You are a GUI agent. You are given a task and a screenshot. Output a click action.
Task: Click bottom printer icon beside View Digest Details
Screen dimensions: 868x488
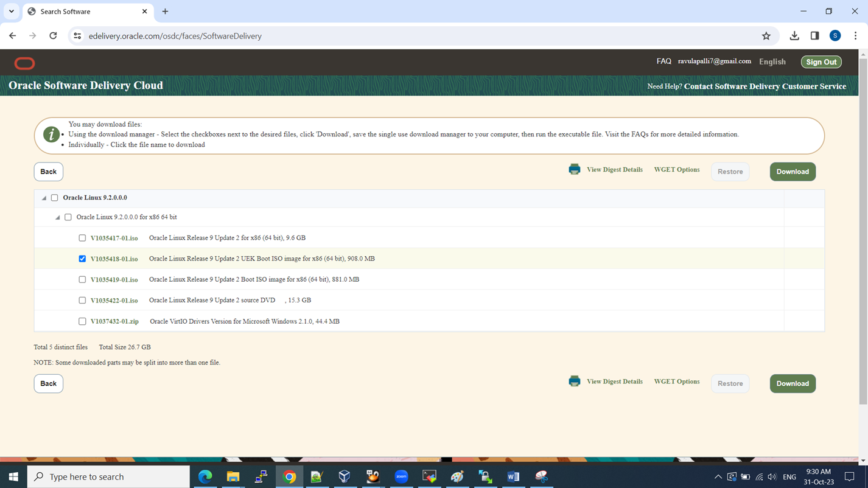click(x=574, y=381)
